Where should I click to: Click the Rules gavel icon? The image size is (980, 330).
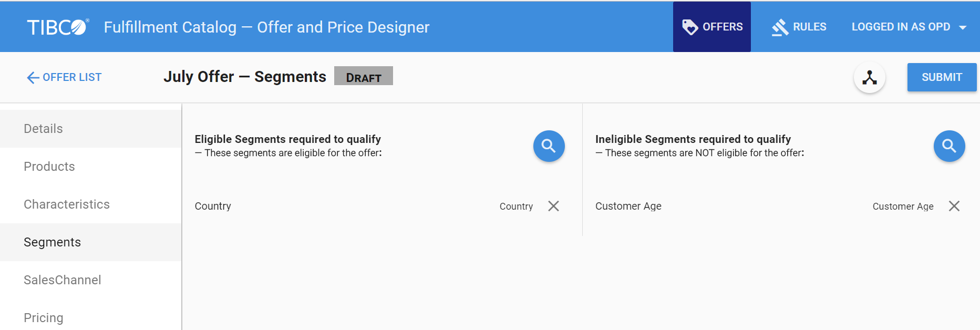780,27
